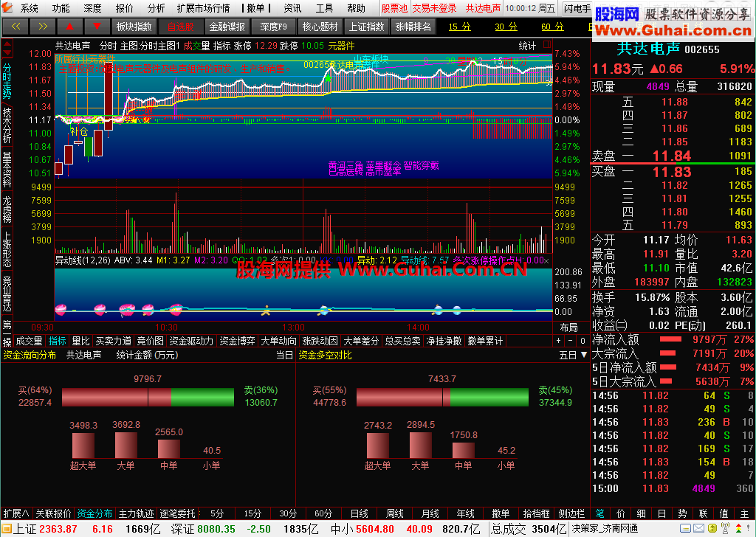Open 金融谍报 from the toolbar
Viewport: 756px width, 537px height.
click(227, 27)
